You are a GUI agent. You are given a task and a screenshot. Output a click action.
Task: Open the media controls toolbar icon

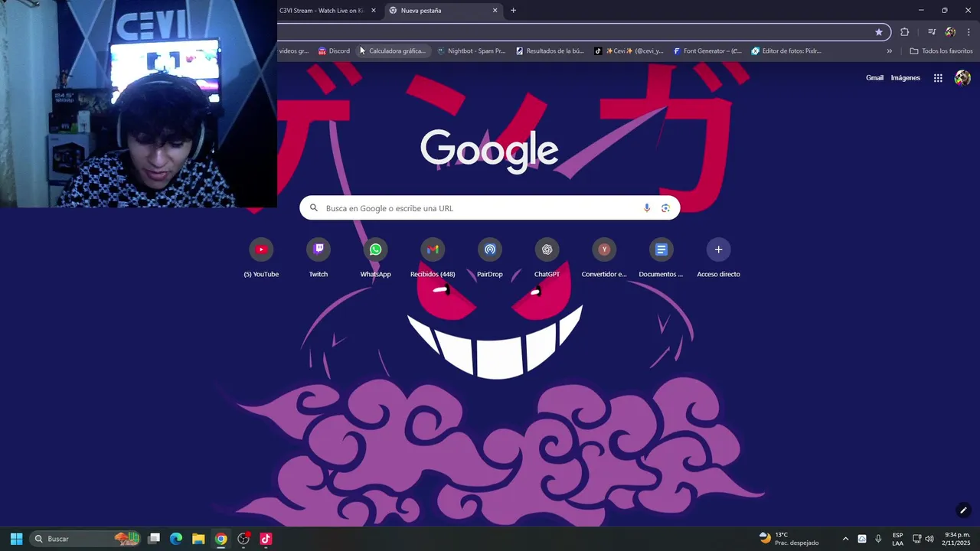point(932,32)
